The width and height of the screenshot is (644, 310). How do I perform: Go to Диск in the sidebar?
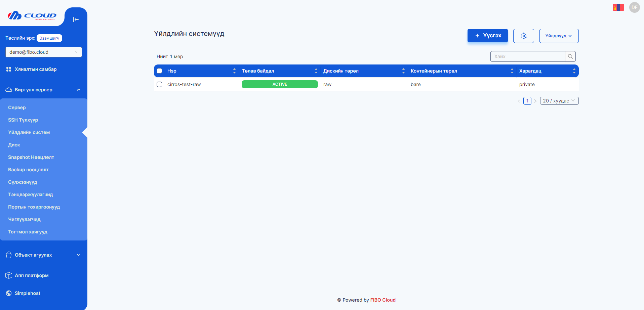14,145
